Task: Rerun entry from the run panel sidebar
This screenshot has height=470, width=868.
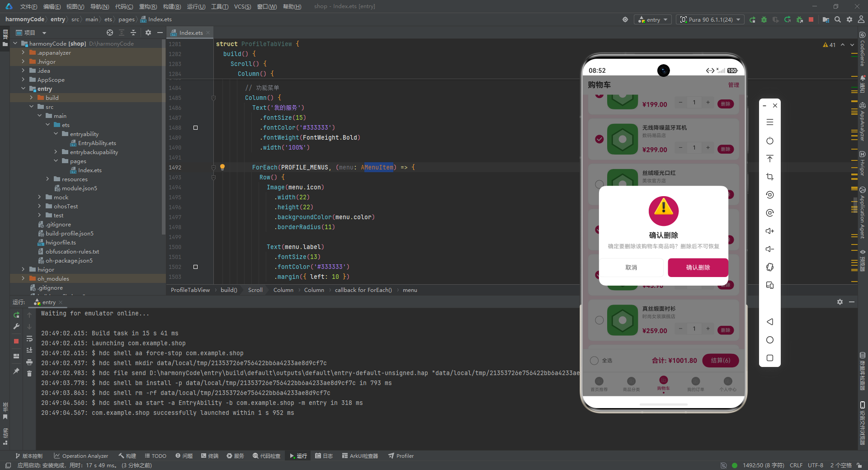Action: pos(16,315)
